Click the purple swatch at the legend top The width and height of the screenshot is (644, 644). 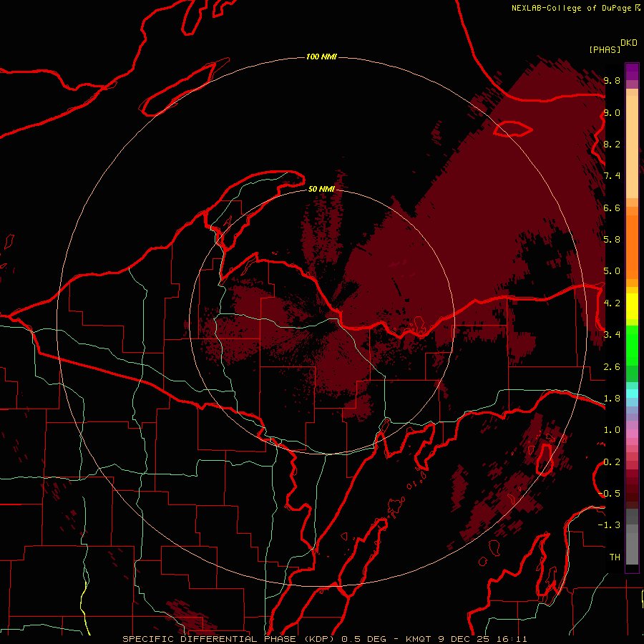pyautogui.click(x=632, y=72)
